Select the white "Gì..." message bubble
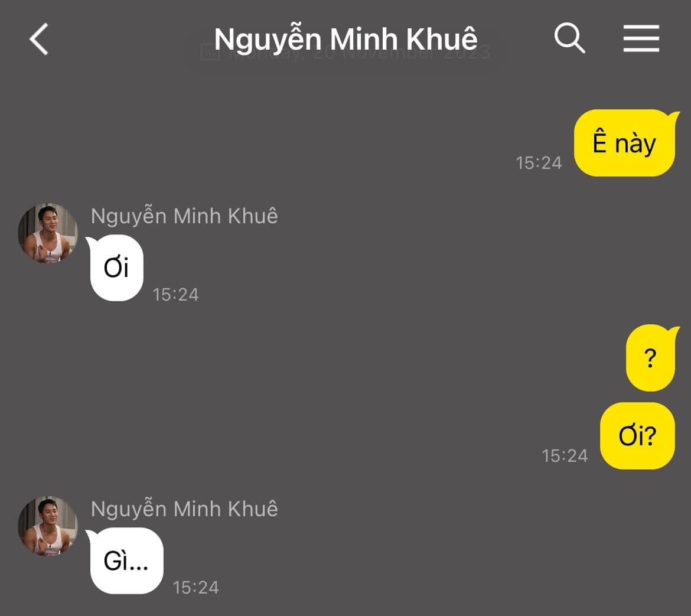Viewport: 691px width, 616px height. pos(126,561)
